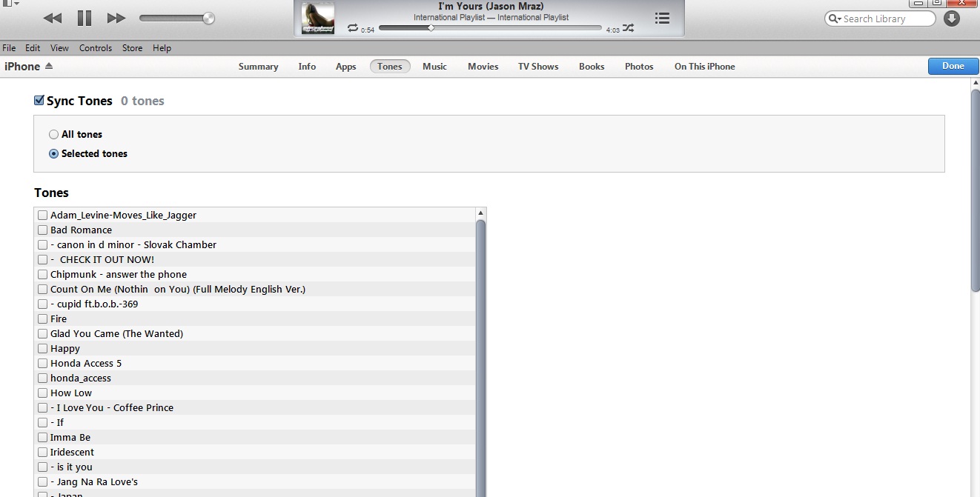Switch to the Info tab
Image resolution: width=980 pixels, height=497 pixels.
(307, 67)
